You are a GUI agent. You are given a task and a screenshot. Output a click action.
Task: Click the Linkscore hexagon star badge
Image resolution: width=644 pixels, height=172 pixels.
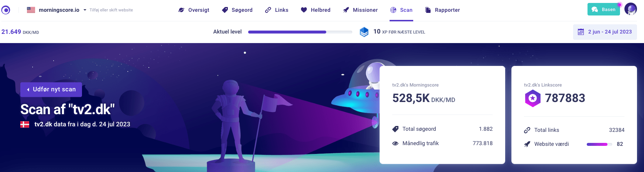point(532,98)
